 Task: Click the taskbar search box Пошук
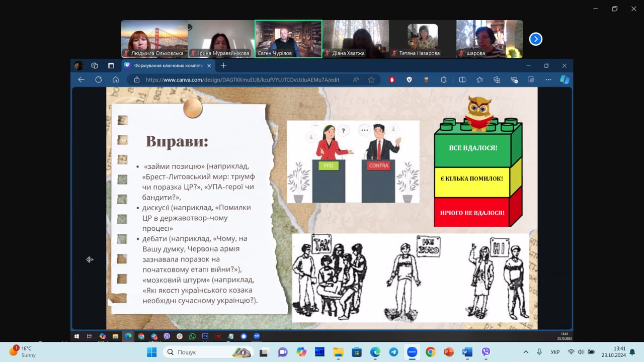208,352
